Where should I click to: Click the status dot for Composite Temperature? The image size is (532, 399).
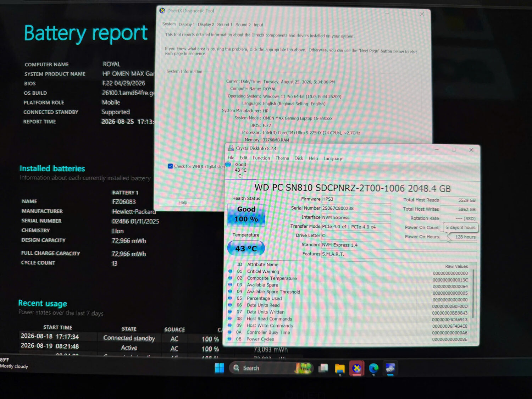[x=230, y=278]
